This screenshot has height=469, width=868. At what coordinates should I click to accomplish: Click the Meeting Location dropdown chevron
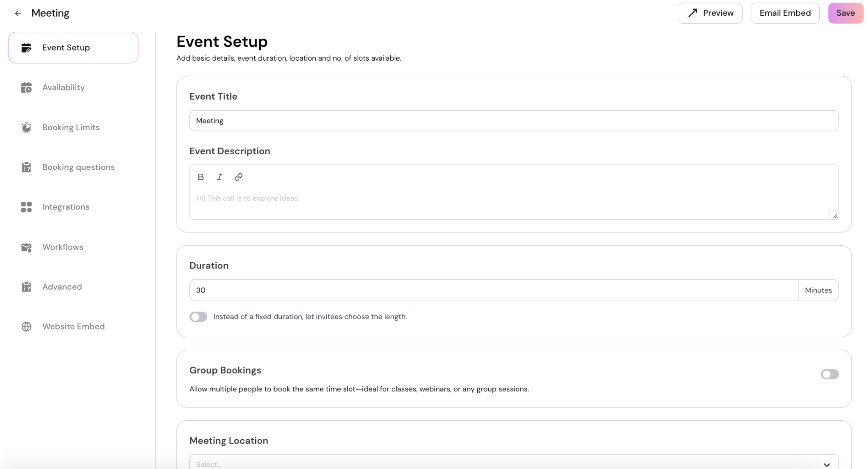pyautogui.click(x=826, y=465)
